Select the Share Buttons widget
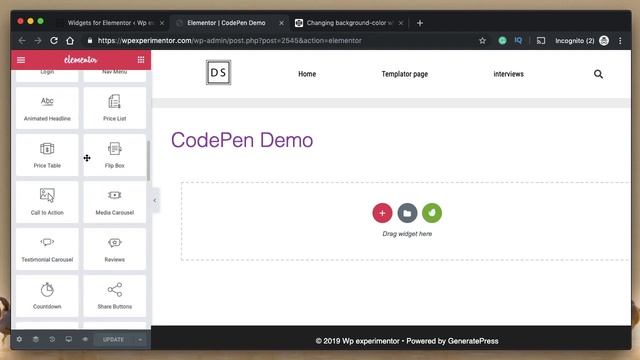640x360 pixels. pyautogui.click(x=115, y=296)
